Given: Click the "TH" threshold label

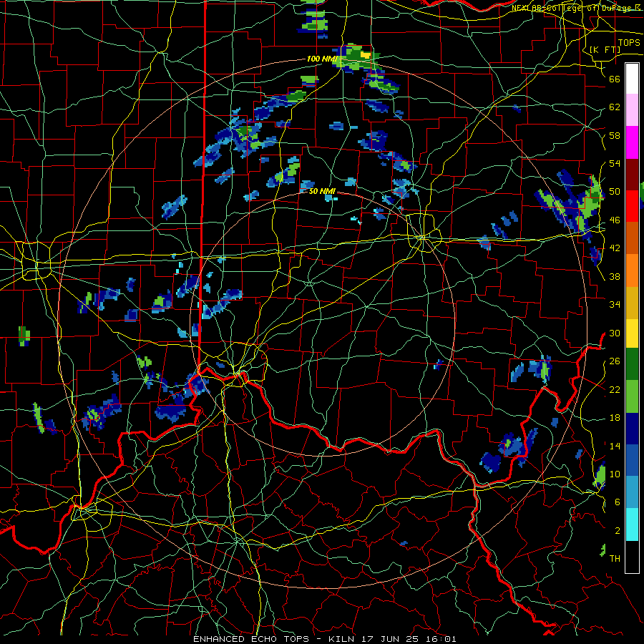Looking at the screenshot, I should pyautogui.click(x=615, y=559).
